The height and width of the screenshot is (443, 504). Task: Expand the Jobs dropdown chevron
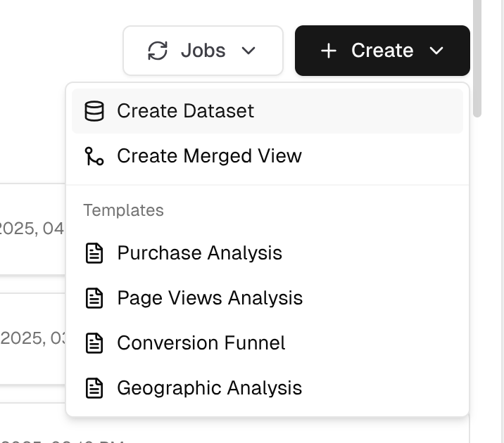coord(248,51)
